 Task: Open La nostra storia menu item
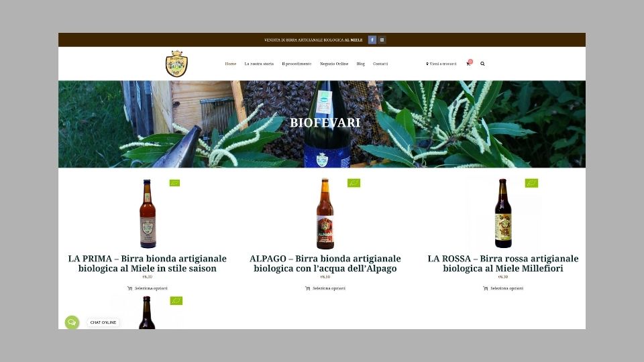point(259,64)
